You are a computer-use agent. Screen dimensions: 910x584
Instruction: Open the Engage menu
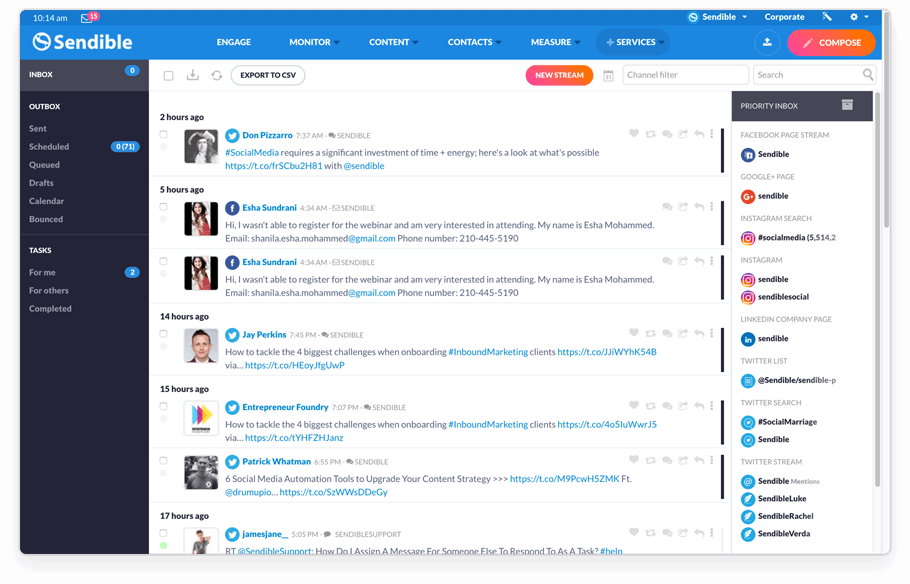coord(233,42)
